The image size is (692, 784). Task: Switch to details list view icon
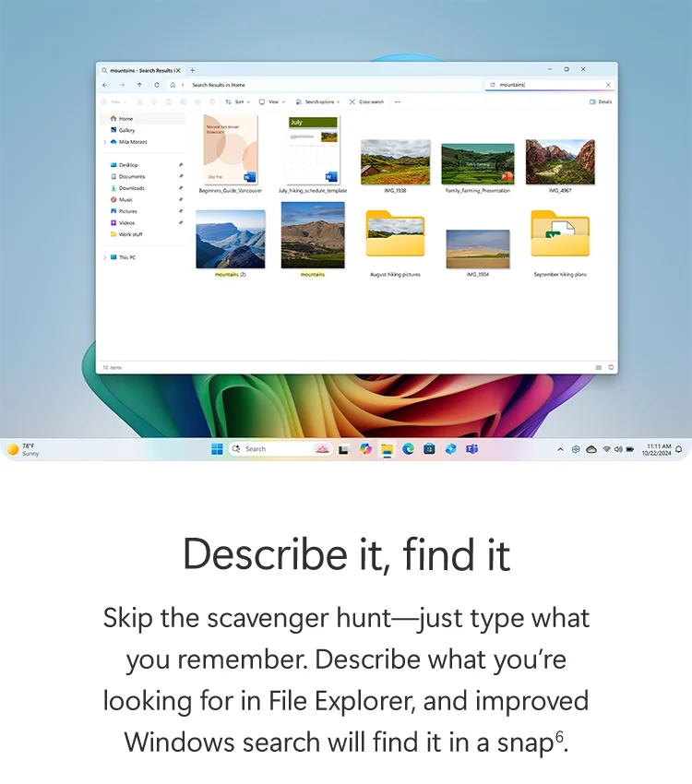coord(599,367)
